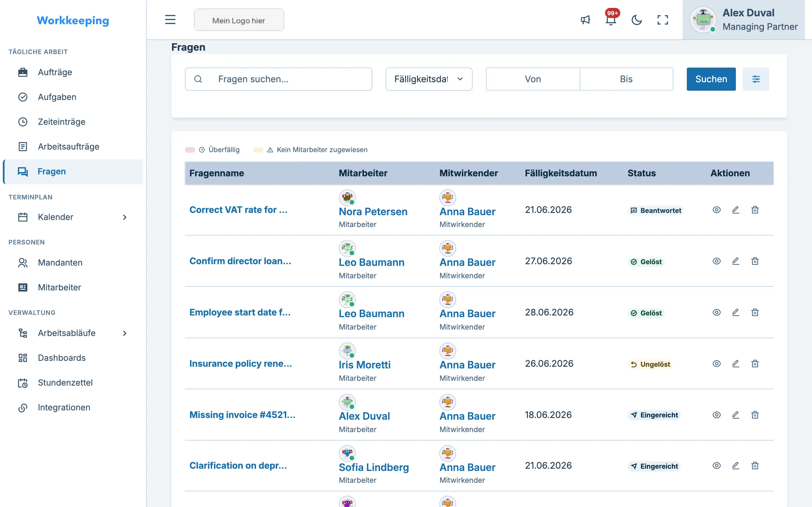Toggle dark mode moon icon
Image resolution: width=812 pixels, height=507 pixels.
pyautogui.click(x=637, y=20)
